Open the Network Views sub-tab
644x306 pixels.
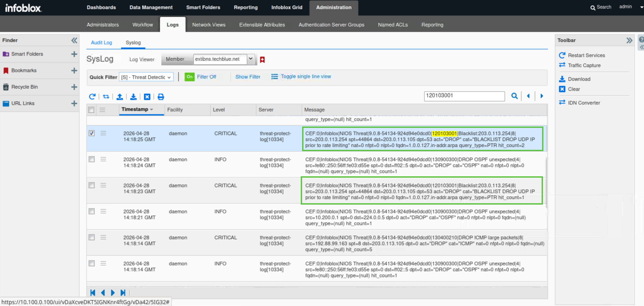209,25
